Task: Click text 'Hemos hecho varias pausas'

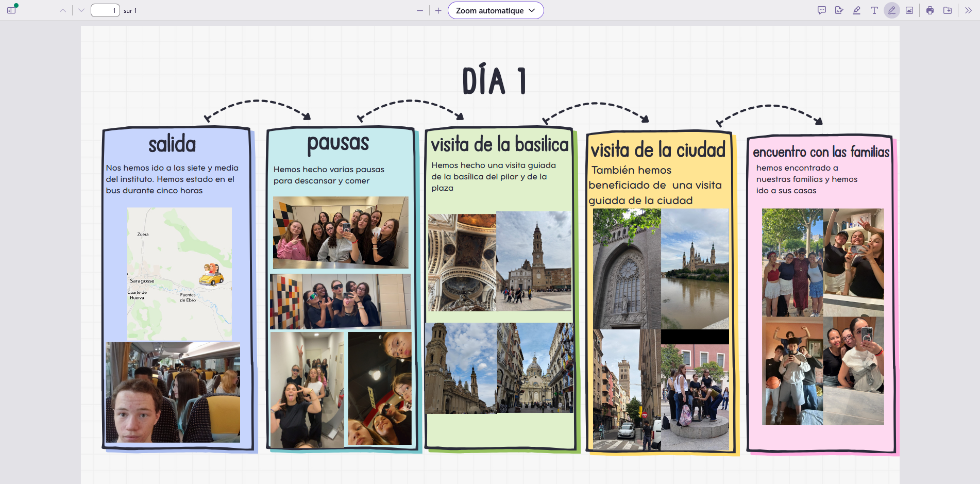Action: click(329, 170)
